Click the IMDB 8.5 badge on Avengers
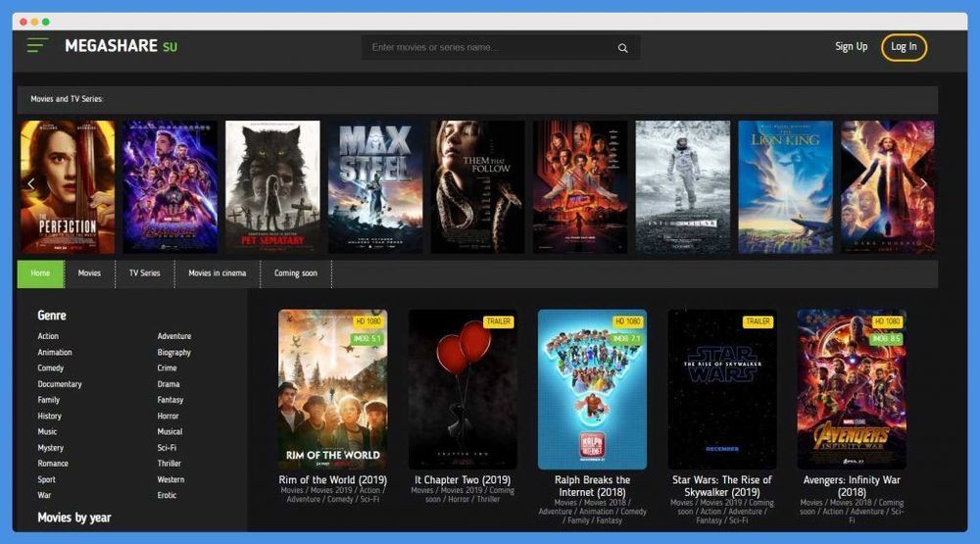The width and height of the screenshot is (980, 544). (x=886, y=339)
